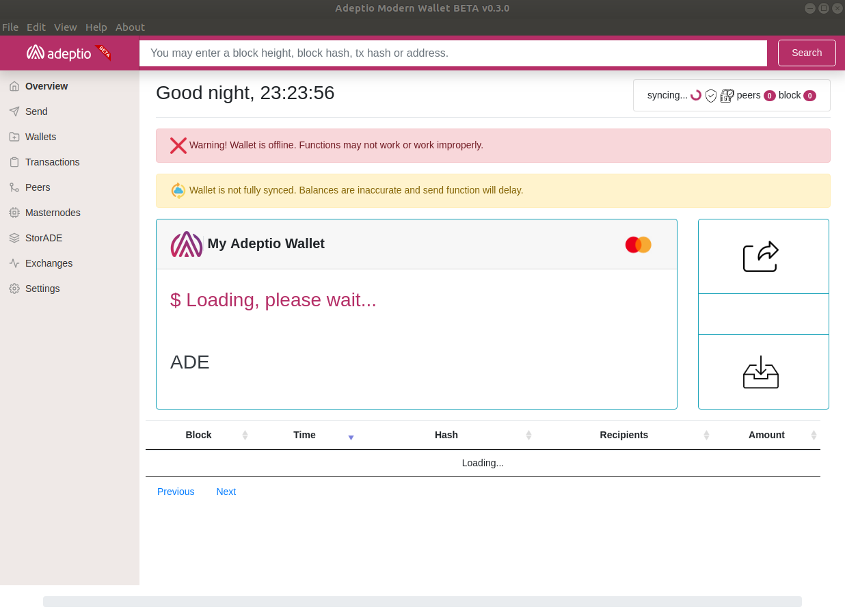Click the block count badge

(809, 96)
